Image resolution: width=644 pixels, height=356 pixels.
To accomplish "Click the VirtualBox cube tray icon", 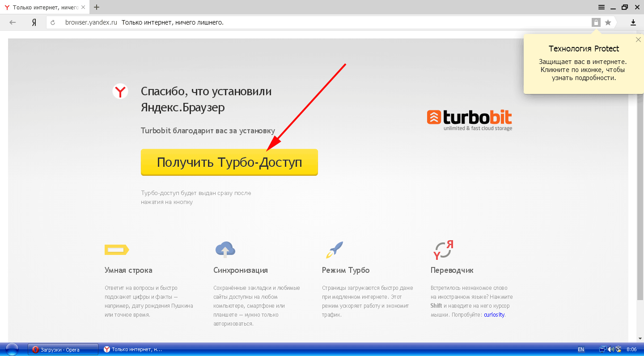I will pyautogui.click(x=619, y=349).
